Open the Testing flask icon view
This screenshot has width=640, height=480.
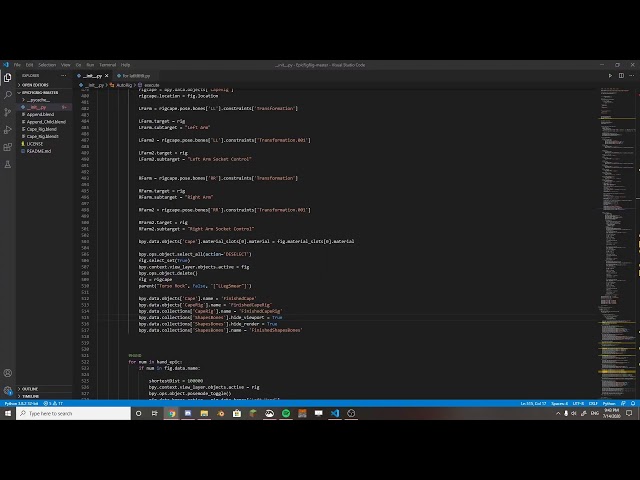point(7,164)
